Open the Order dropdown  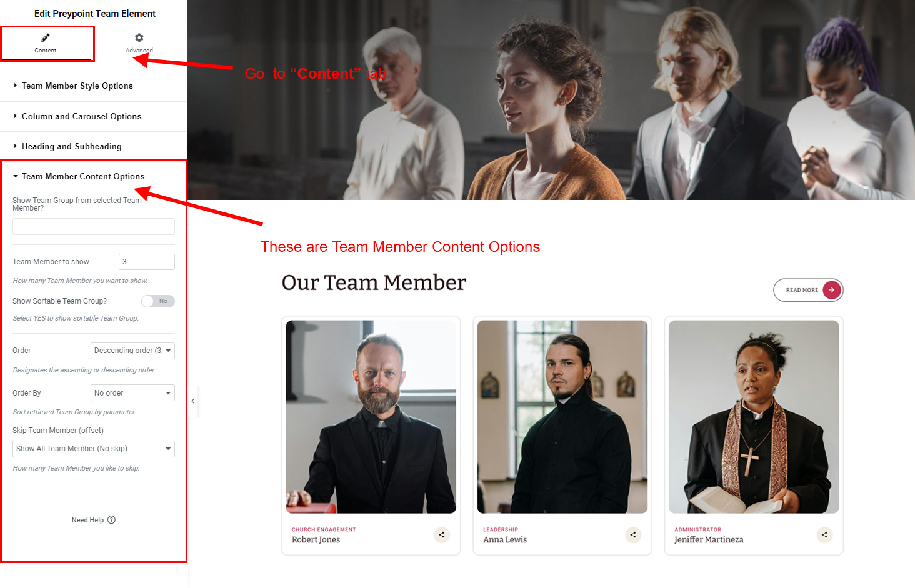point(132,351)
